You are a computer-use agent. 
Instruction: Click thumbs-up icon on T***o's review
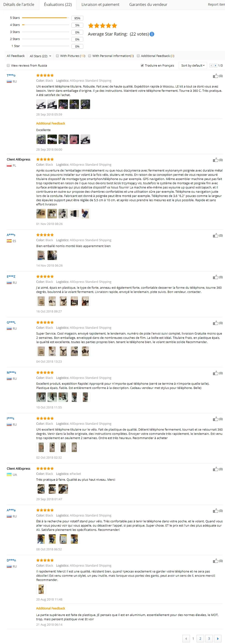[215, 76]
